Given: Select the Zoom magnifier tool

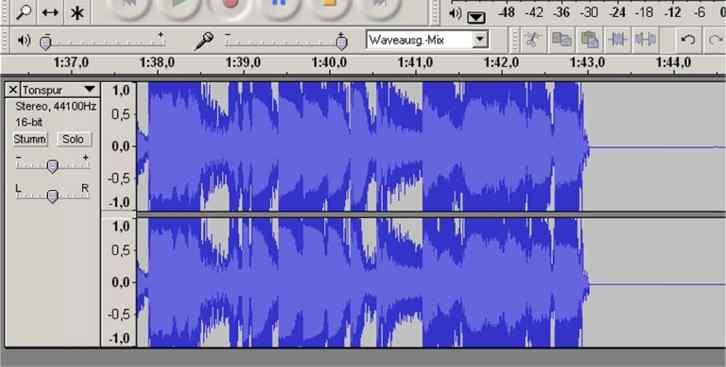Looking at the screenshot, I should click(23, 12).
